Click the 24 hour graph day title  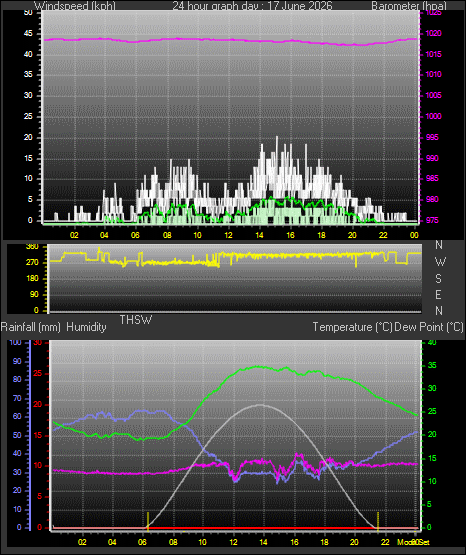point(252,6)
